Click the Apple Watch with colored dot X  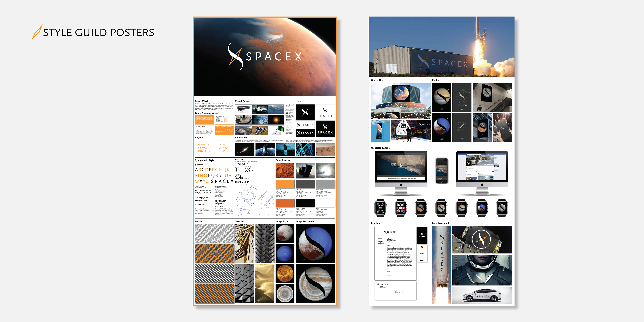380,208
